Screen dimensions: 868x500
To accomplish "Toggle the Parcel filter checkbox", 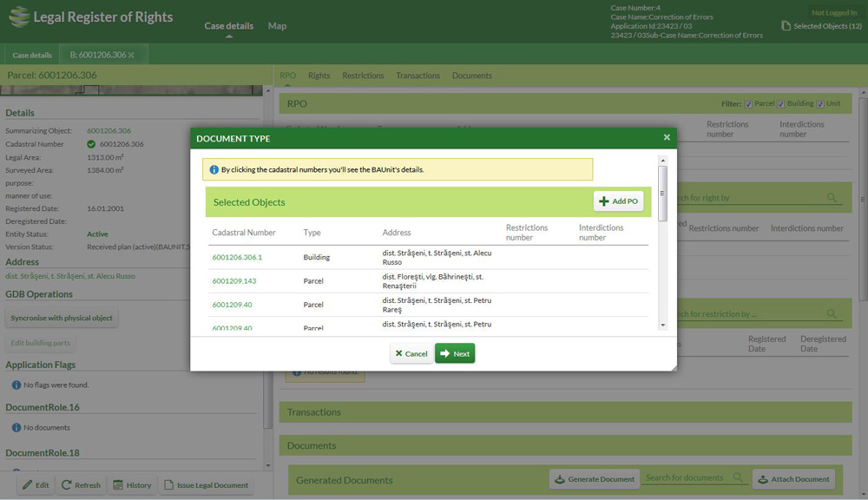I will coord(748,104).
